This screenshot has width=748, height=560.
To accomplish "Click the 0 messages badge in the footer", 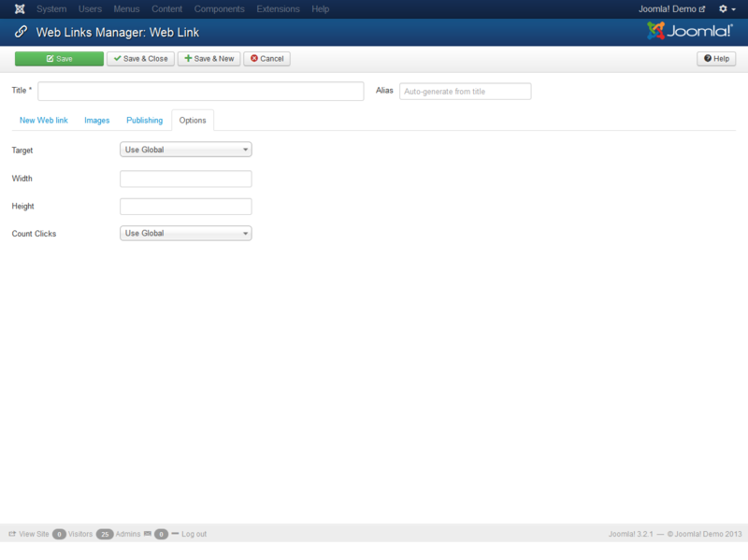I will point(161,534).
